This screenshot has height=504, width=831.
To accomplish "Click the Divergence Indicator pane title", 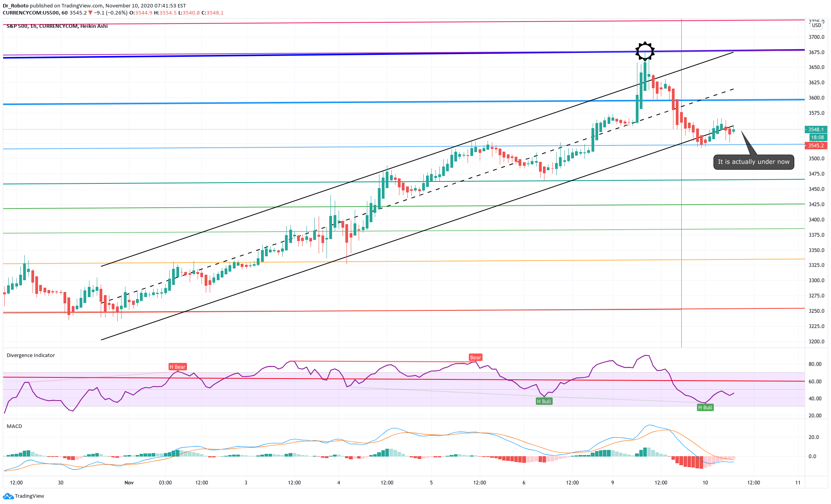I will pos(31,355).
